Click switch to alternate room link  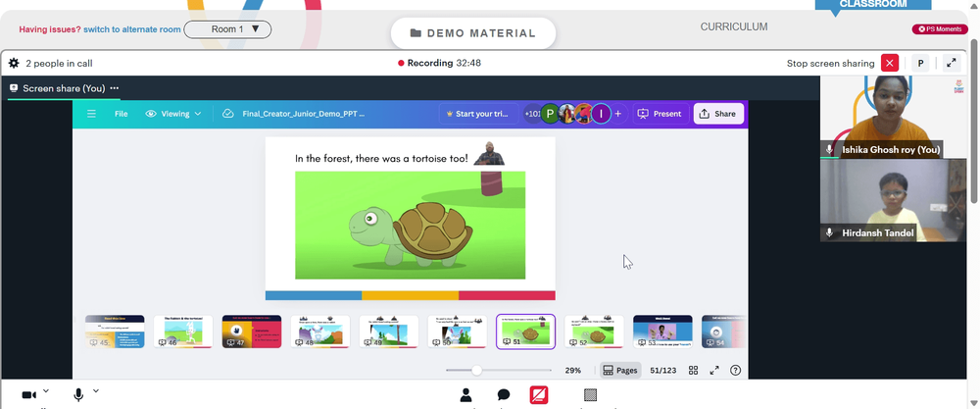pyautogui.click(x=132, y=29)
